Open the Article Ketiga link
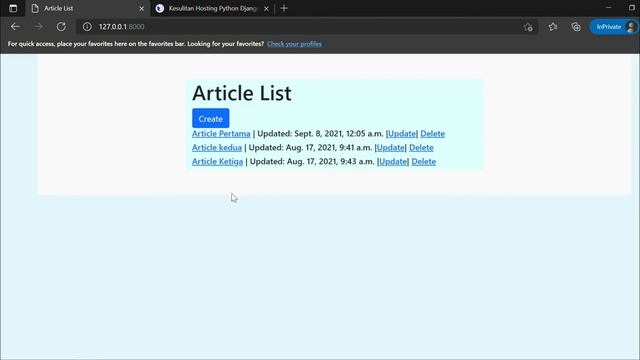The height and width of the screenshot is (360, 640). [x=218, y=161]
